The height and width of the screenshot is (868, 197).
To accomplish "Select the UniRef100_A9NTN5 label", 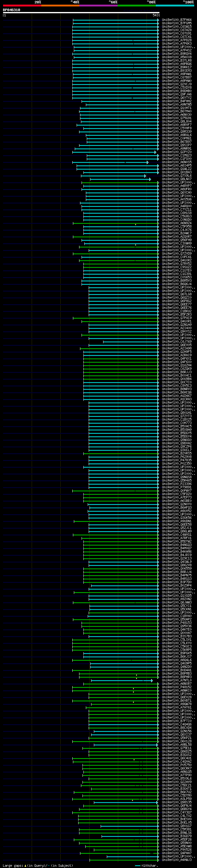I will click(x=177, y=104).
